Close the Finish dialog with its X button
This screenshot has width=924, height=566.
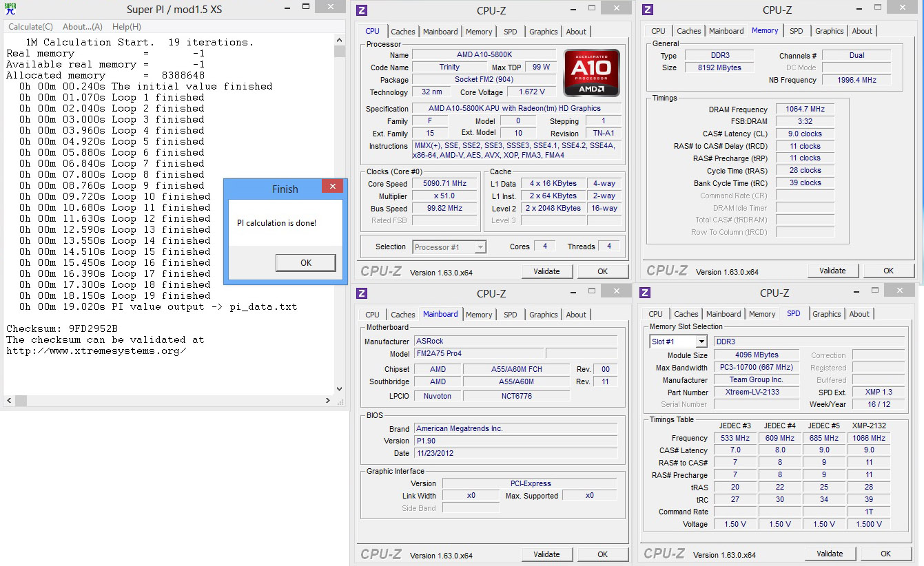pyautogui.click(x=332, y=187)
